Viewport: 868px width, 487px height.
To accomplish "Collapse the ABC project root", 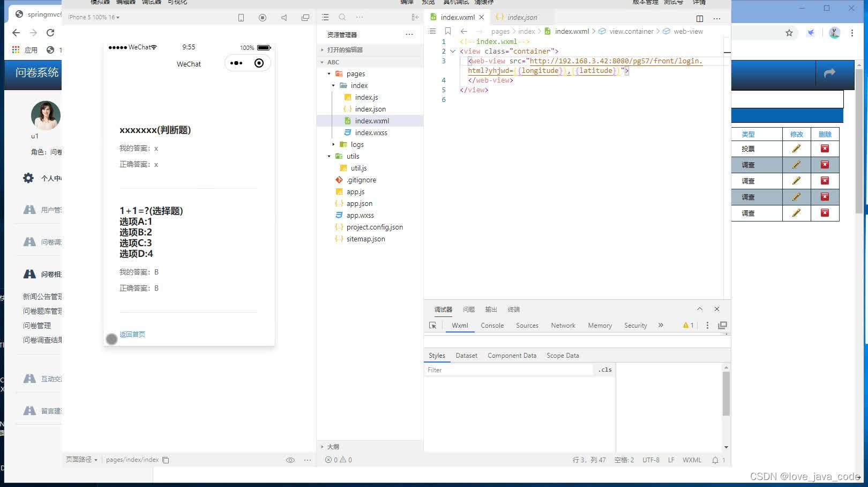I will (323, 62).
